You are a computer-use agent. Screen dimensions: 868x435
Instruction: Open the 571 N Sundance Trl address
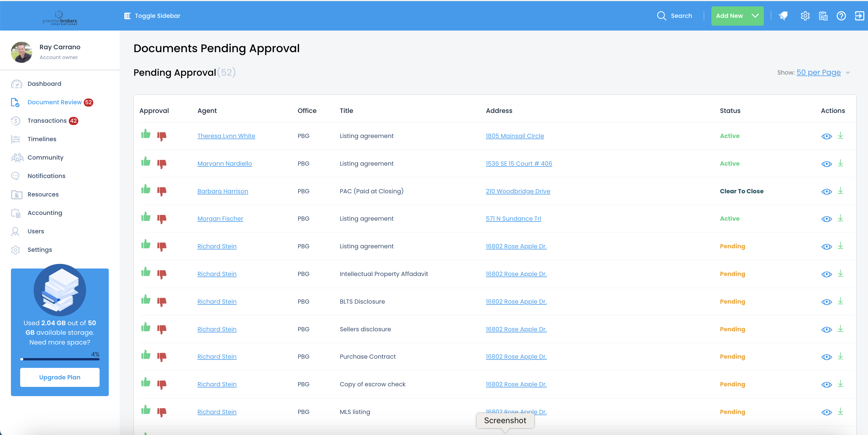513,219
